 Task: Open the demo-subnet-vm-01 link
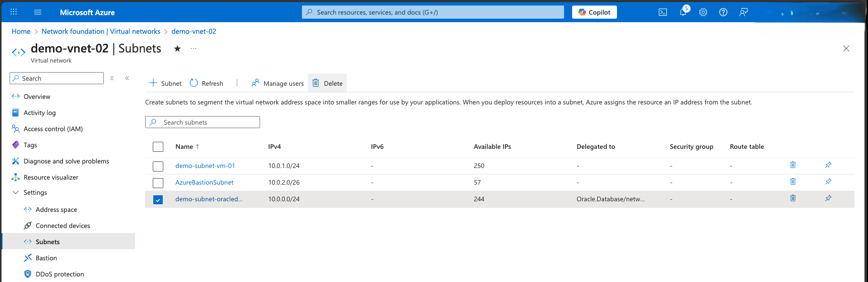(x=205, y=166)
